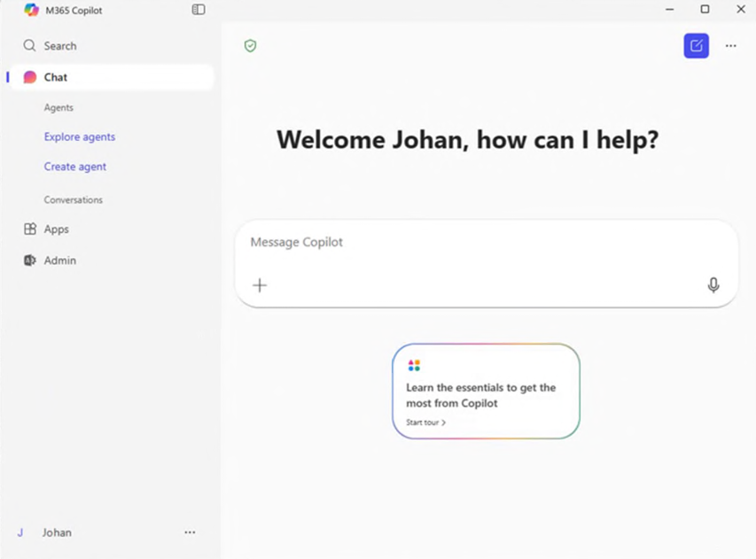756x559 pixels.
Task: Collapse the sidebar with the panel icon
Action: coord(199,10)
